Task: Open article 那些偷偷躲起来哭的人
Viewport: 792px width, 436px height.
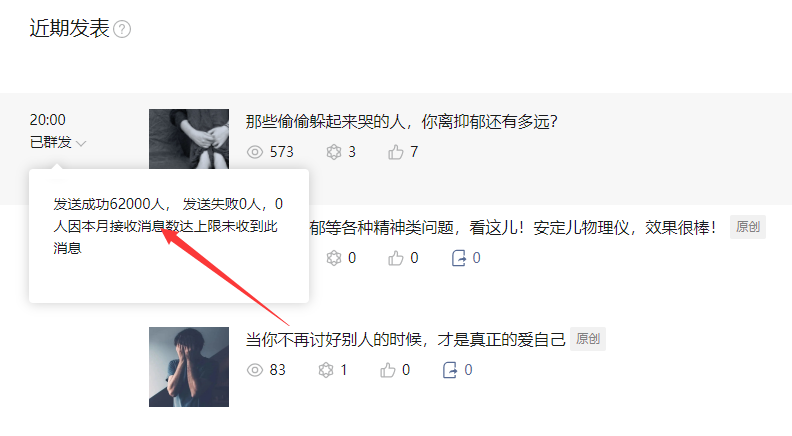Action: click(402, 122)
